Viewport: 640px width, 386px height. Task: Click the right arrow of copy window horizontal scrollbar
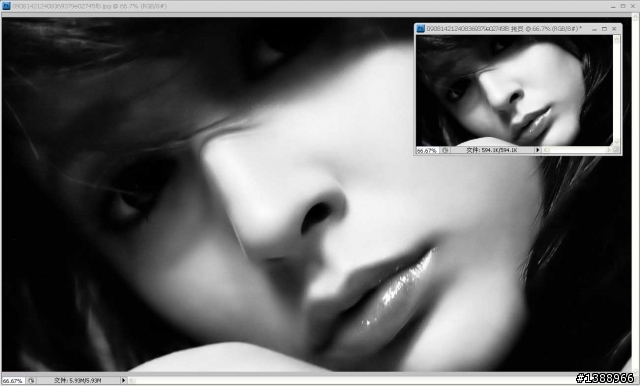click(609, 150)
